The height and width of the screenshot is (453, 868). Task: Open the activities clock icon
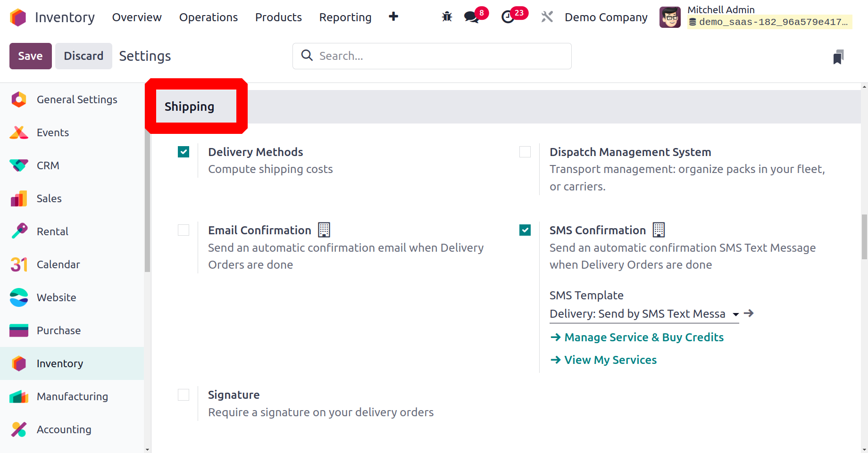pos(508,17)
